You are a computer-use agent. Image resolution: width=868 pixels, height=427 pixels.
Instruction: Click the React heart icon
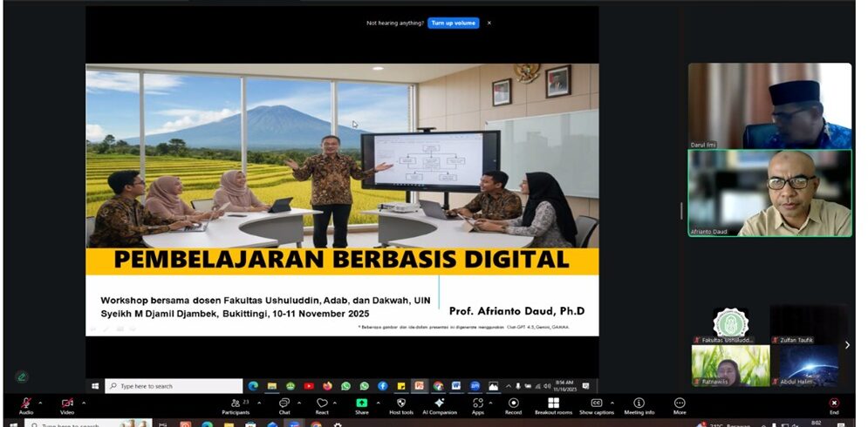(322, 403)
